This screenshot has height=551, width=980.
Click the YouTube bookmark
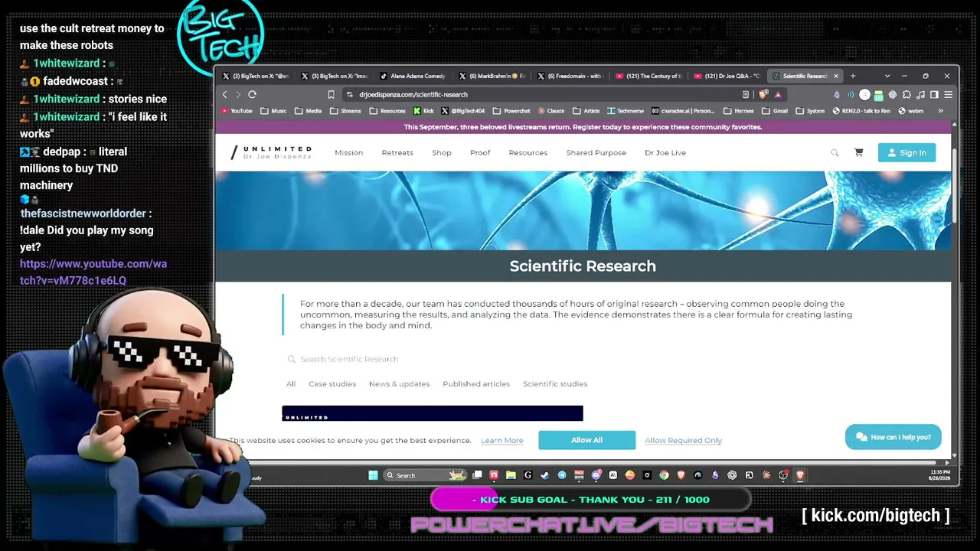(x=237, y=111)
